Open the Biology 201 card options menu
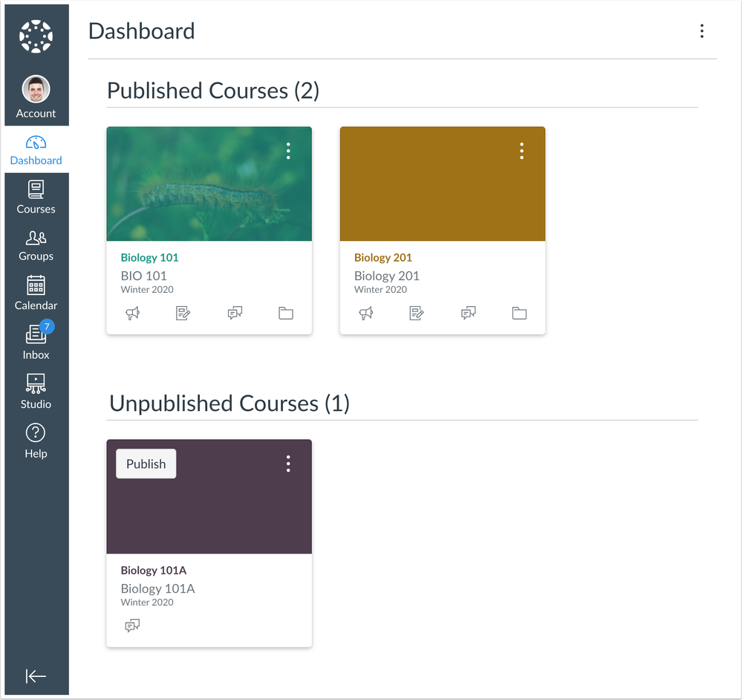Image resolution: width=742 pixels, height=700 pixels. (521, 151)
